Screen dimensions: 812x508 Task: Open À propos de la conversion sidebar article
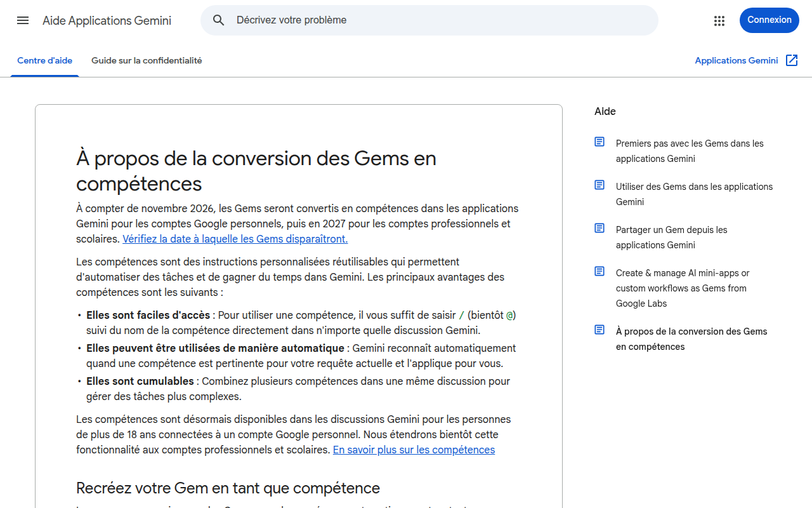[692, 339]
